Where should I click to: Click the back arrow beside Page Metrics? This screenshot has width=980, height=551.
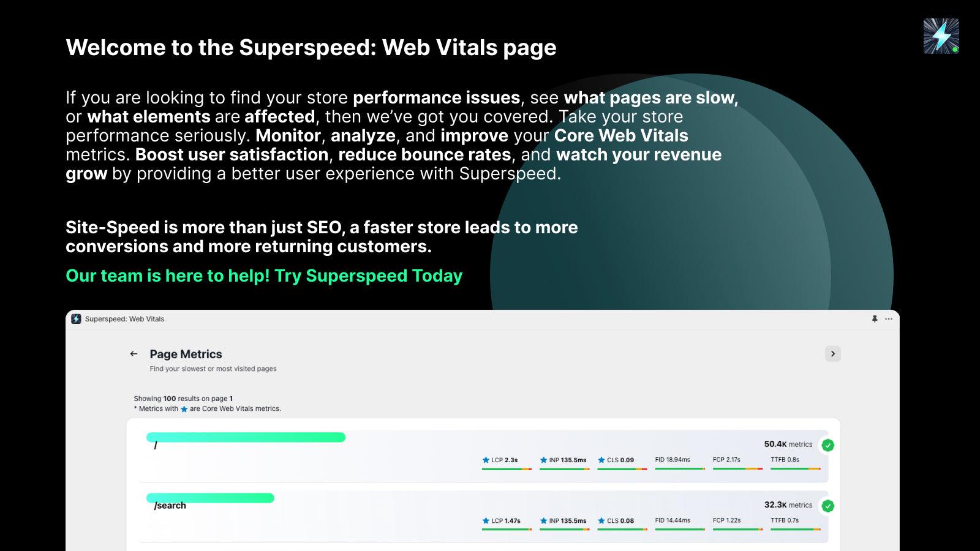click(x=134, y=354)
